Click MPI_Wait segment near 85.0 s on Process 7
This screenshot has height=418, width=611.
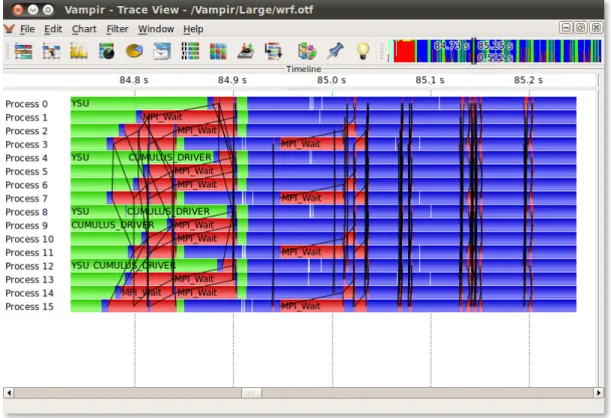tap(312, 198)
